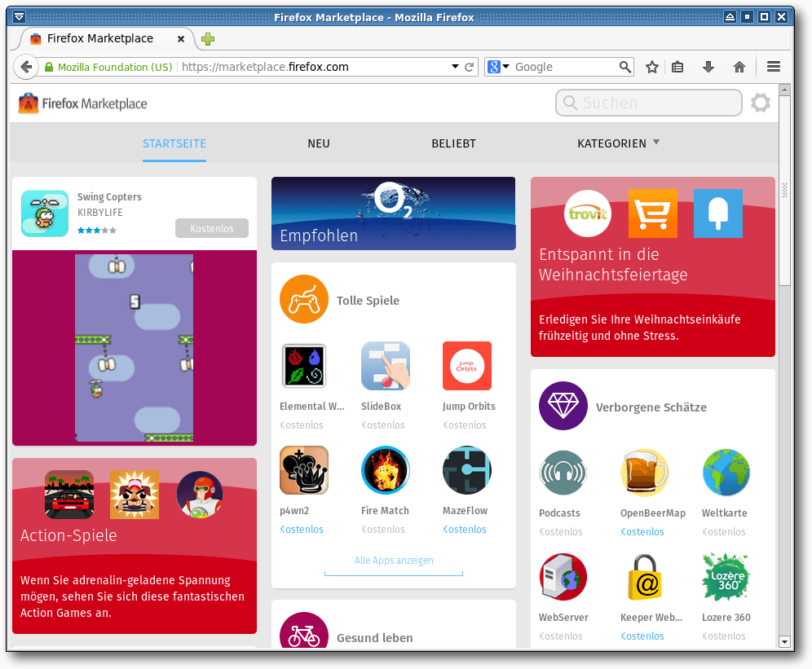The width and height of the screenshot is (812, 669).
Task: Open the MazeFlow app icon
Action: tap(466, 470)
